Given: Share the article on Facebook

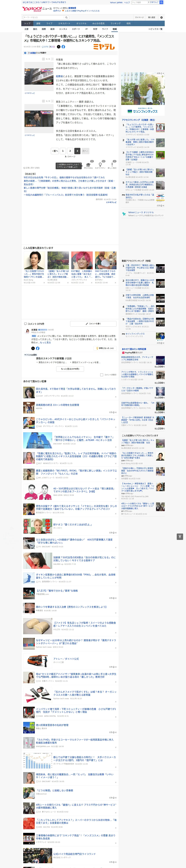Looking at the screenshot, I should tap(63, 47).
